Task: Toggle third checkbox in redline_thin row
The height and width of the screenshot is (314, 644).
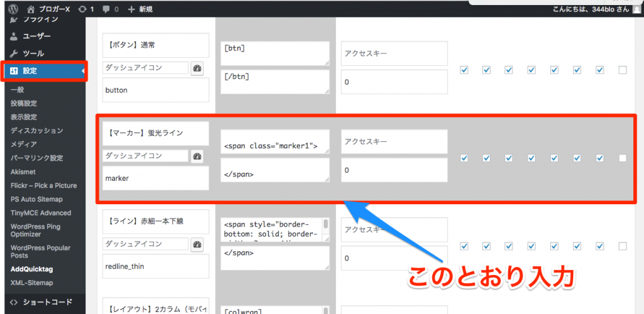Action: 509,246
